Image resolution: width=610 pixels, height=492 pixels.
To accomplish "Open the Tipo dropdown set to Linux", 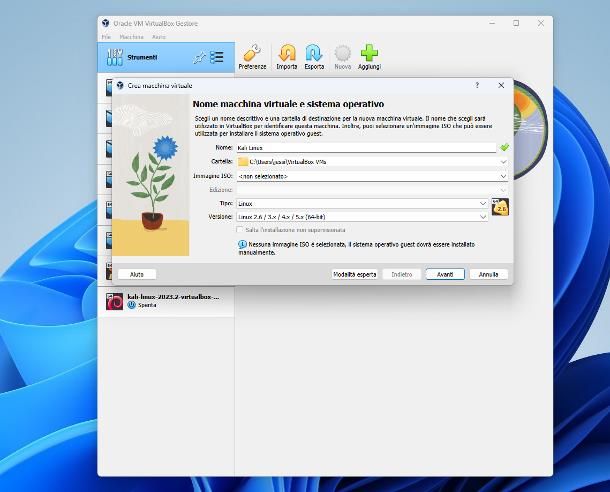I will (483, 203).
